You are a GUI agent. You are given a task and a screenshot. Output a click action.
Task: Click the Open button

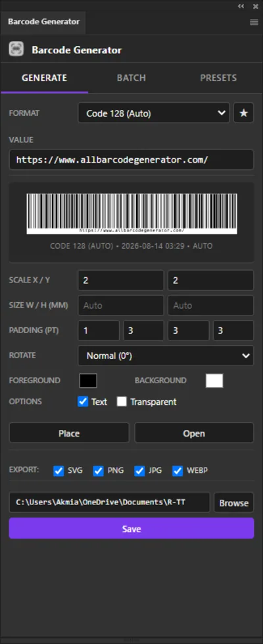(x=194, y=433)
